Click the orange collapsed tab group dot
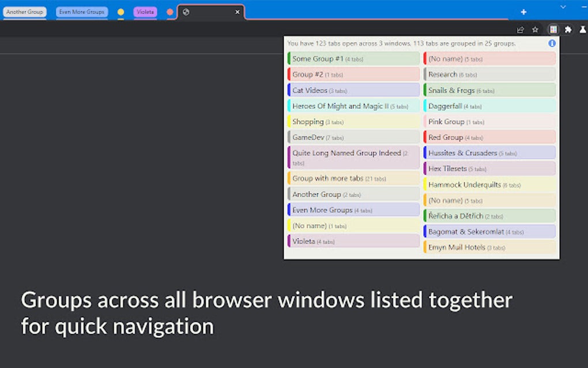The width and height of the screenshot is (588, 368). tap(169, 12)
